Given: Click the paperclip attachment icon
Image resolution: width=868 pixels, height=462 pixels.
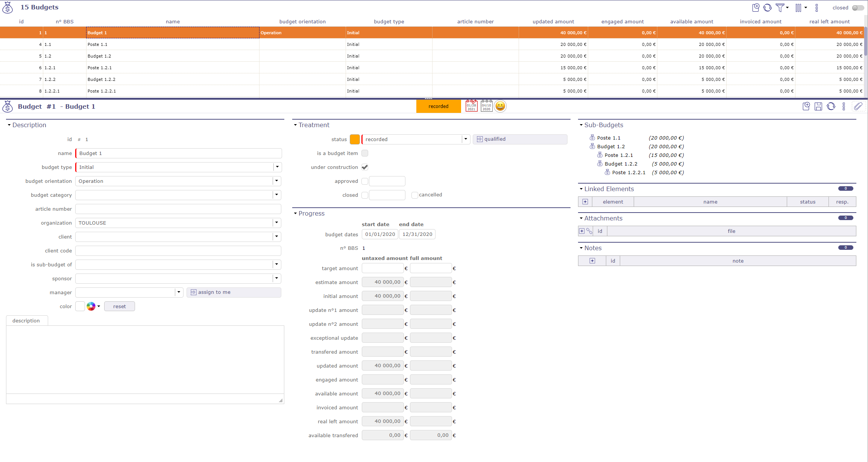Looking at the screenshot, I should tap(858, 106).
